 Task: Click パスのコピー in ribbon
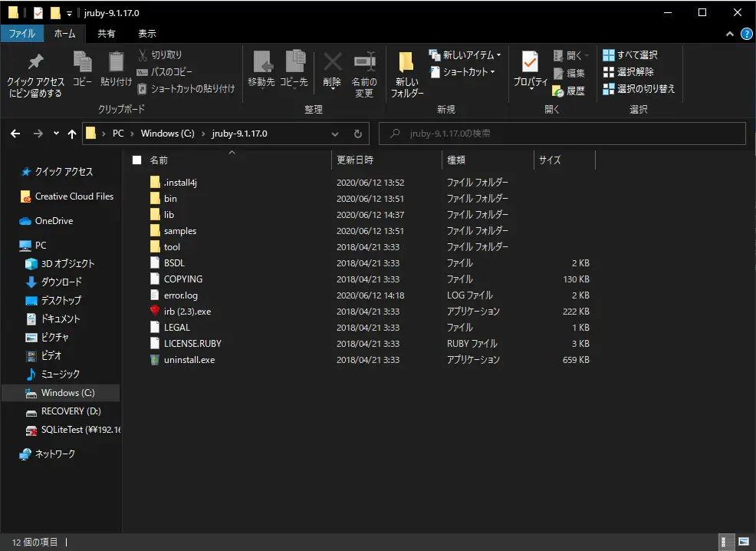[164, 72]
